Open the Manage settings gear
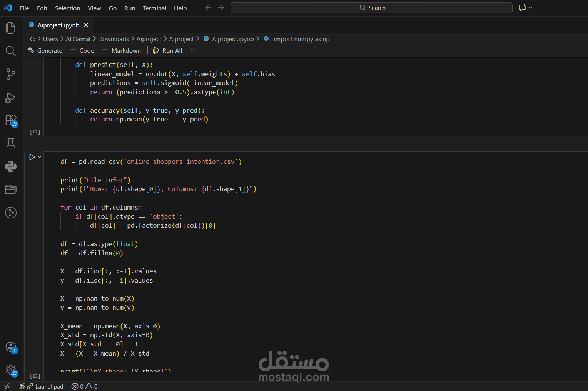 point(11,370)
